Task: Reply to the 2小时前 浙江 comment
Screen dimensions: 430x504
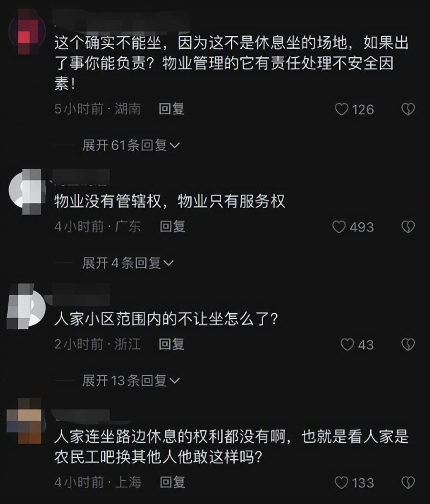Action: [172, 344]
